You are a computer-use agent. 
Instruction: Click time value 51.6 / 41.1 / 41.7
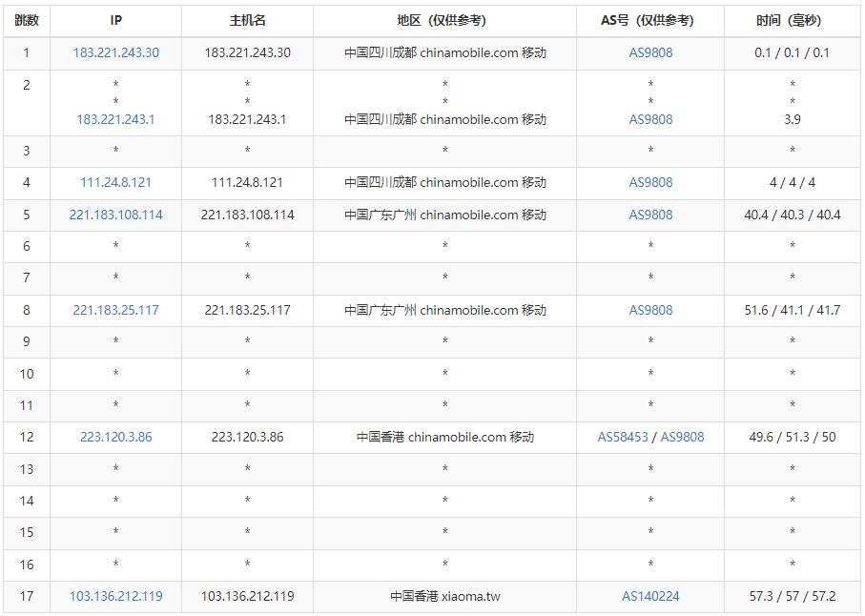(x=793, y=311)
